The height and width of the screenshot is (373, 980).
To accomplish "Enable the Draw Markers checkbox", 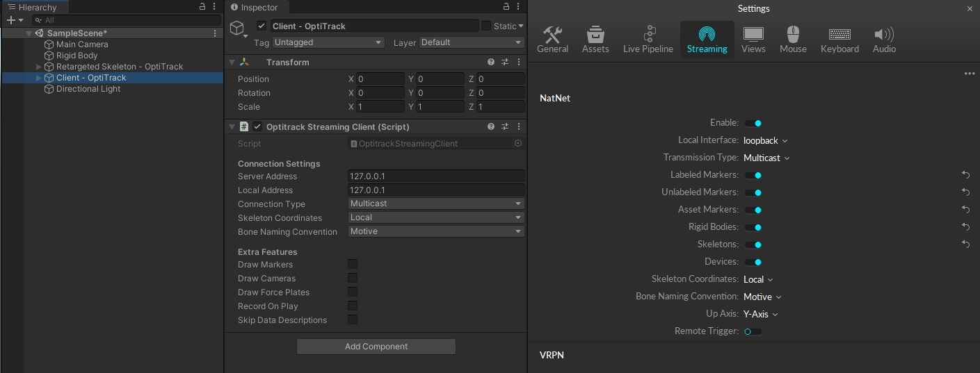I will click(x=353, y=265).
